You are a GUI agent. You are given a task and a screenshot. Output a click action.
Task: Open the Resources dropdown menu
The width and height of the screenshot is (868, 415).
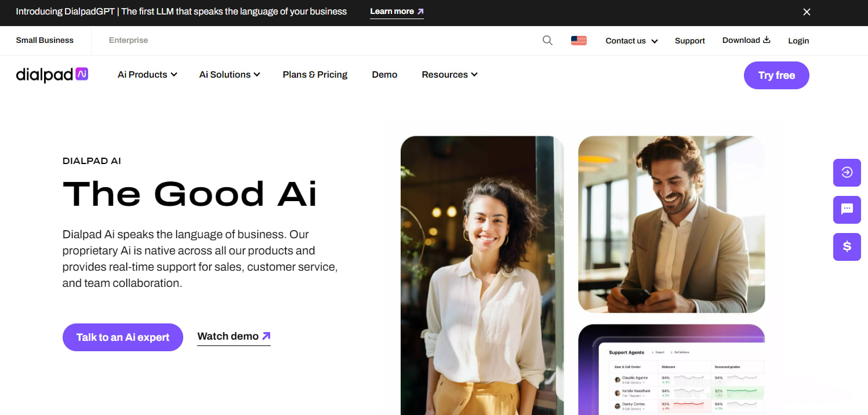click(449, 75)
